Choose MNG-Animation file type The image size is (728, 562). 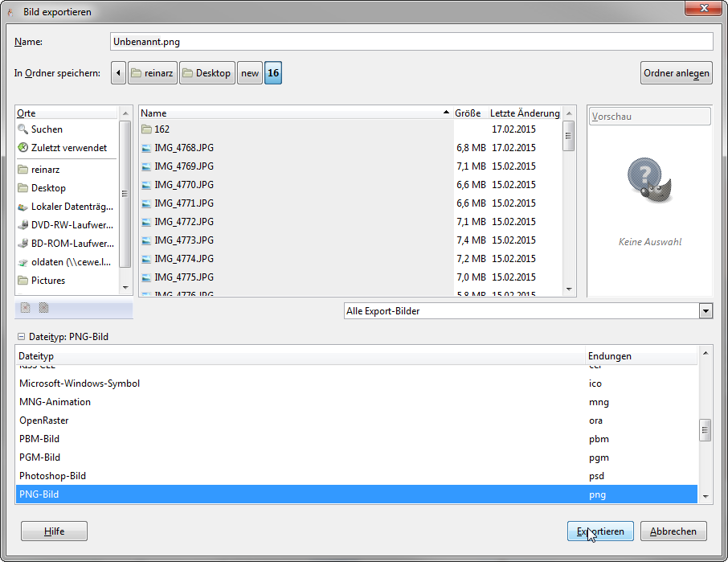[x=357, y=402]
